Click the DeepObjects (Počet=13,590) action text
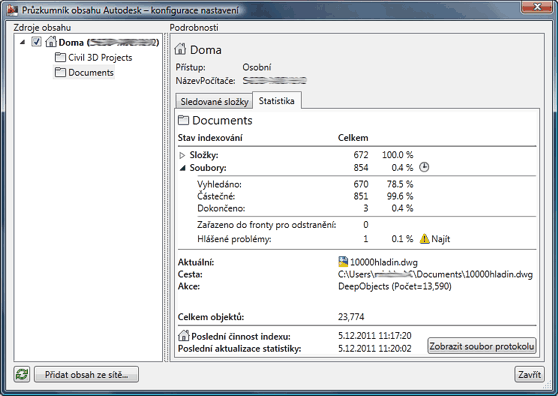558x396 pixels. 395,286
